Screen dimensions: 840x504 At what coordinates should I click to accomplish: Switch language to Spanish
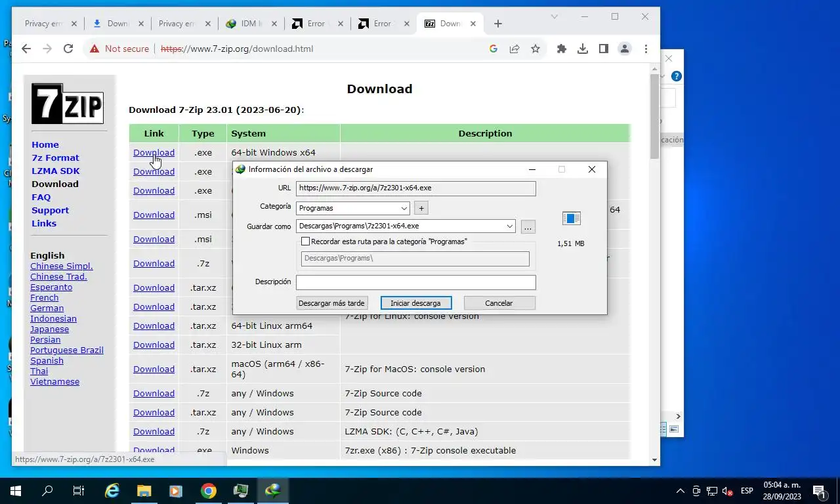coord(47,360)
